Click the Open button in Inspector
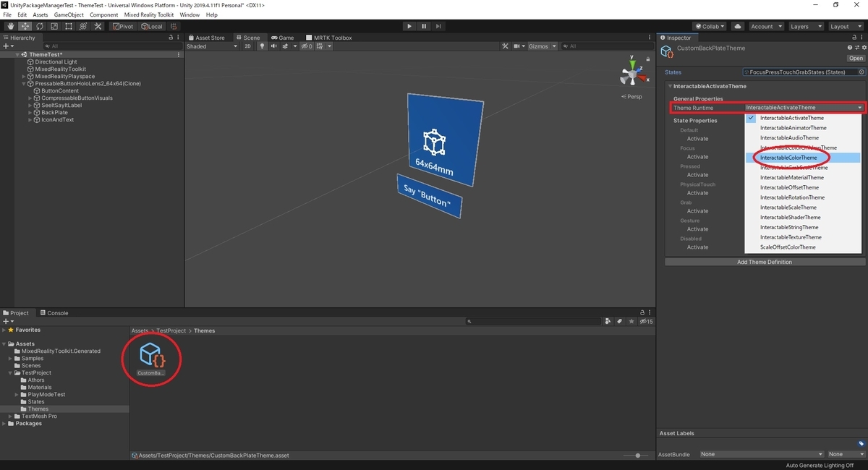Screen dimensions: 868x470 pos(856,59)
